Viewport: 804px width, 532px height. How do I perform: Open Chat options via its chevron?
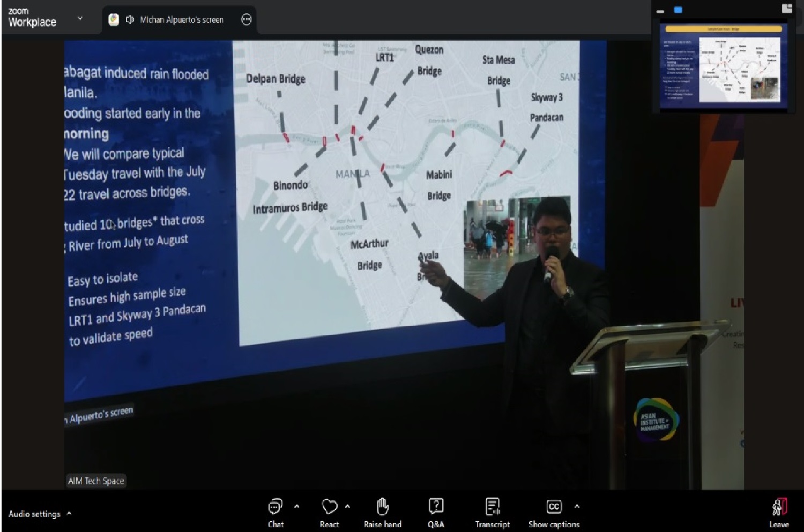297,506
